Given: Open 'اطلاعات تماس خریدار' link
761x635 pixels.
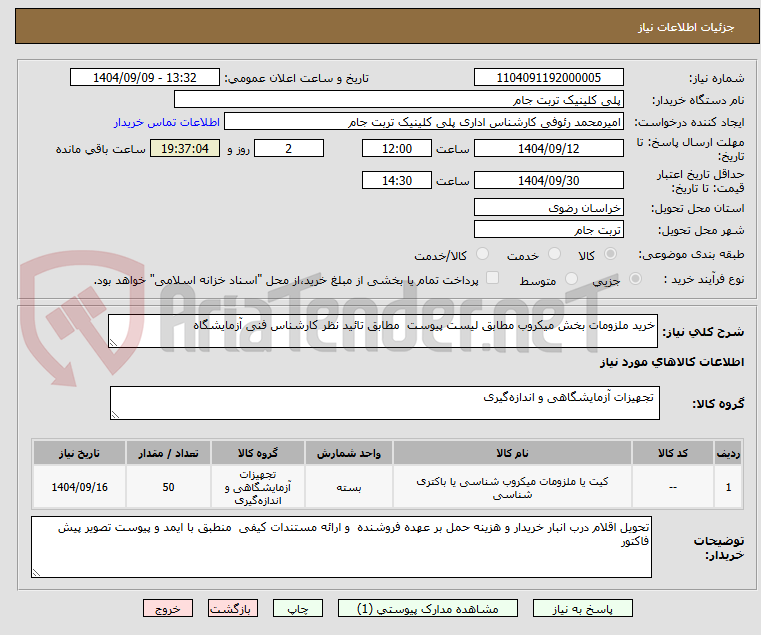Looking at the screenshot, I should 167,122.
